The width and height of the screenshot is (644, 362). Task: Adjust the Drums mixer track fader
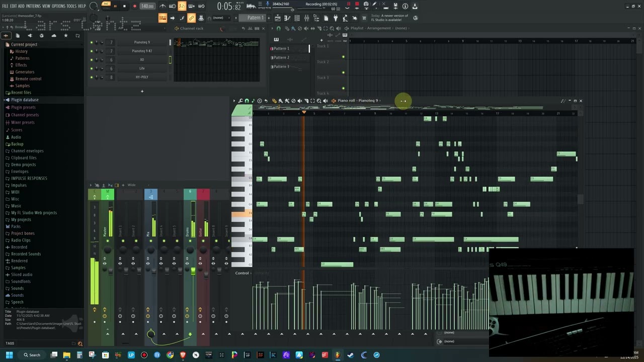tap(193, 271)
